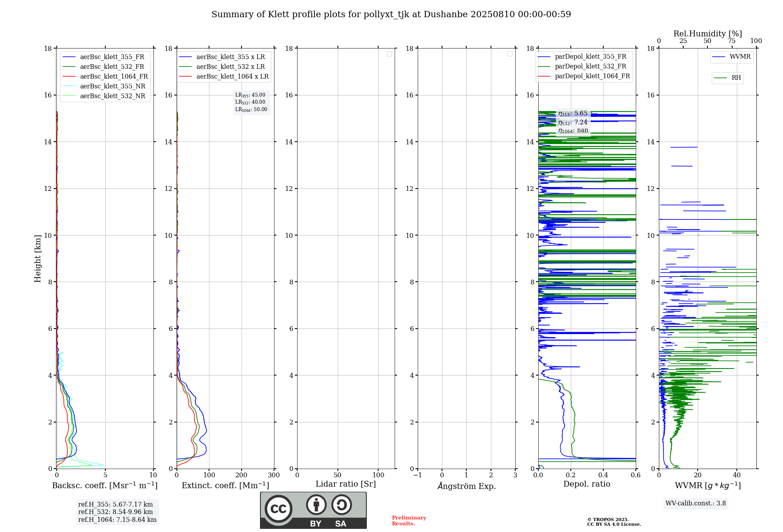Click the red Preliminary Results notice
The image size is (783, 532).
[x=409, y=521]
